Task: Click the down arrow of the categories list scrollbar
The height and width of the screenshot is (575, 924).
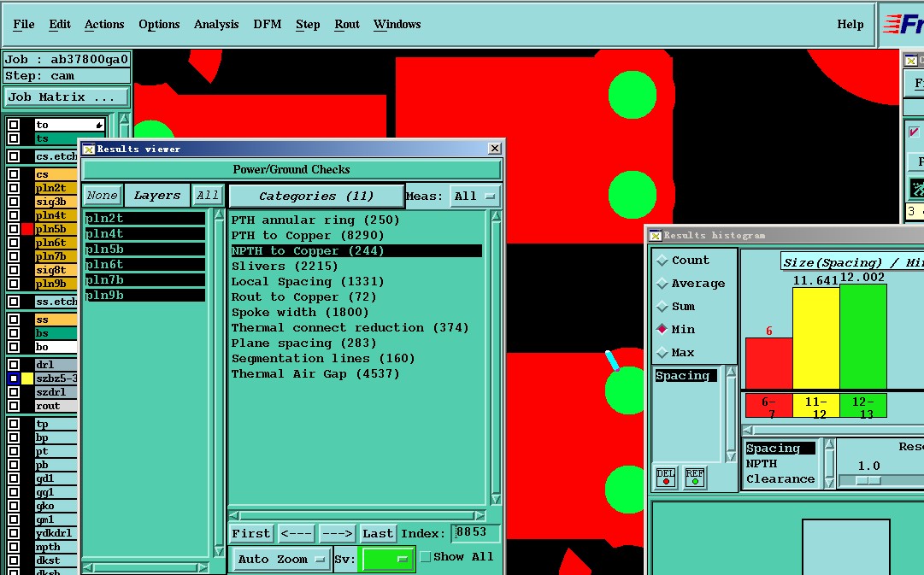Action: pyautogui.click(x=496, y=499)
